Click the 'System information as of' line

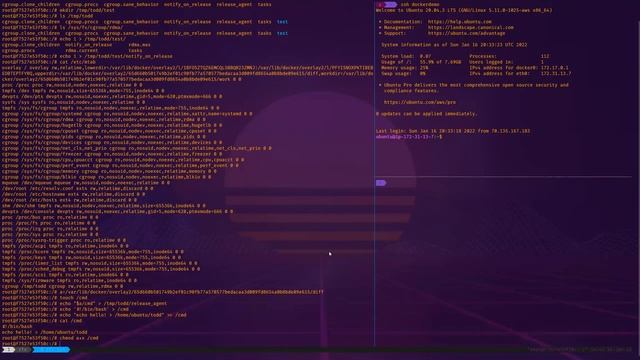454,44
